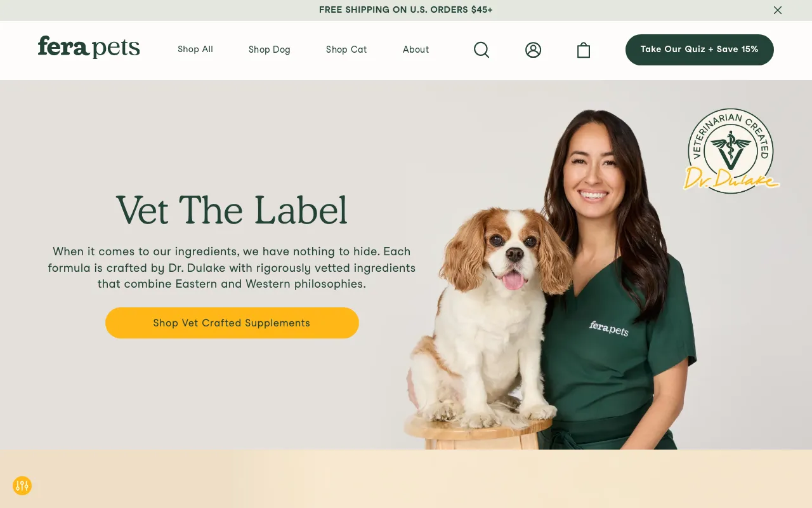
Task: Open the About menu item
Action: pos(416,50)
